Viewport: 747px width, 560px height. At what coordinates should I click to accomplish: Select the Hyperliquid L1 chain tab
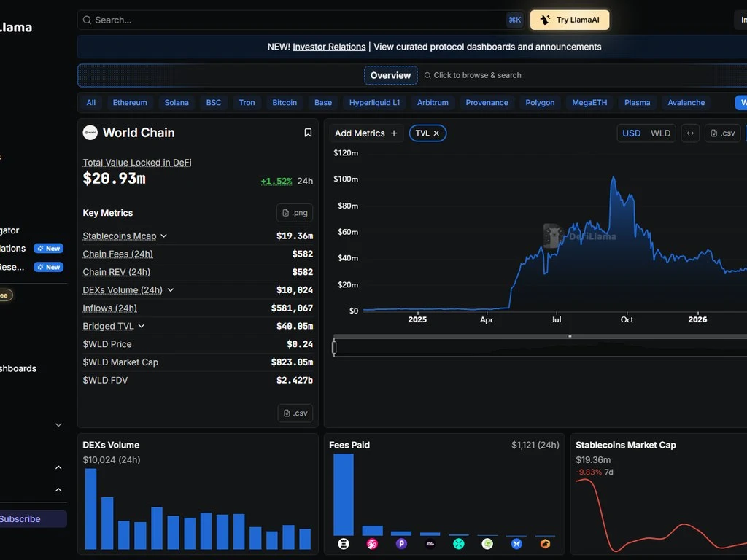(x=374, y=102)
